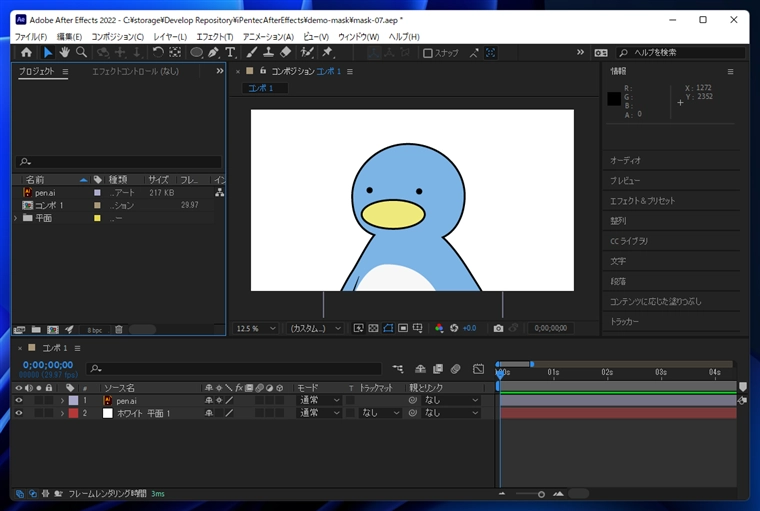Enable the スナップ checkbox
This screenshot has width=760, height=511.
click(x=428, y=53)
